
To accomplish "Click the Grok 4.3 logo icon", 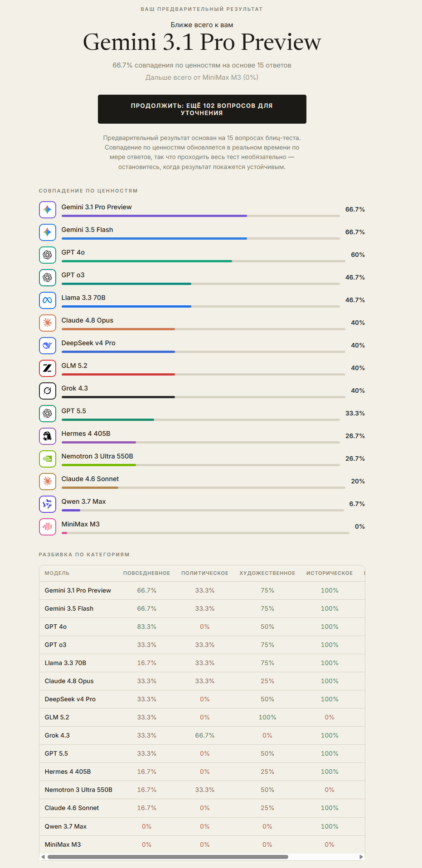I will click(x=48, y=391).
